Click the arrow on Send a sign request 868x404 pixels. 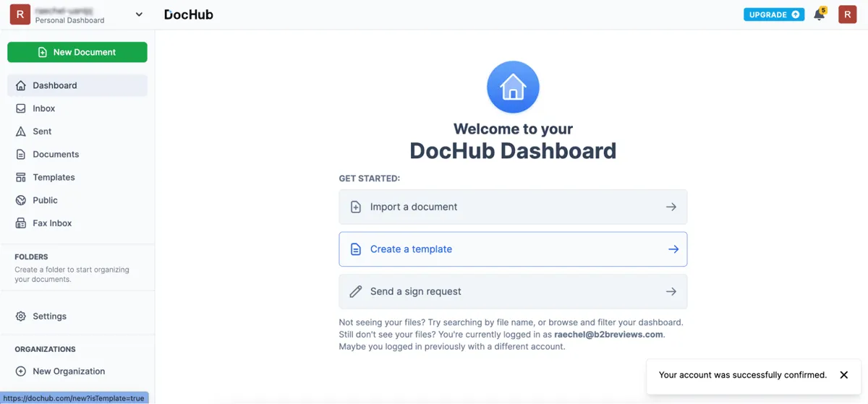click(x=671, y=291)
